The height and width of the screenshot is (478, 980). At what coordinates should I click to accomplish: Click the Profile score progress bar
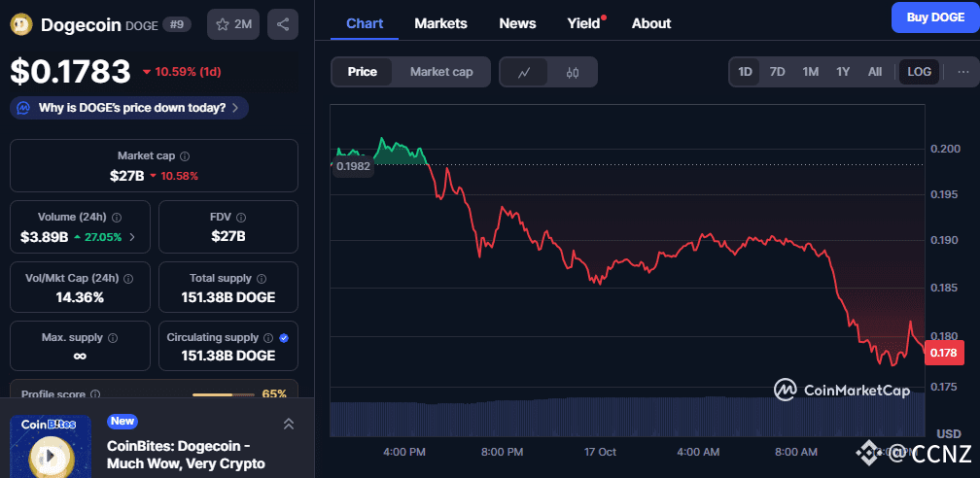[225, 394]
